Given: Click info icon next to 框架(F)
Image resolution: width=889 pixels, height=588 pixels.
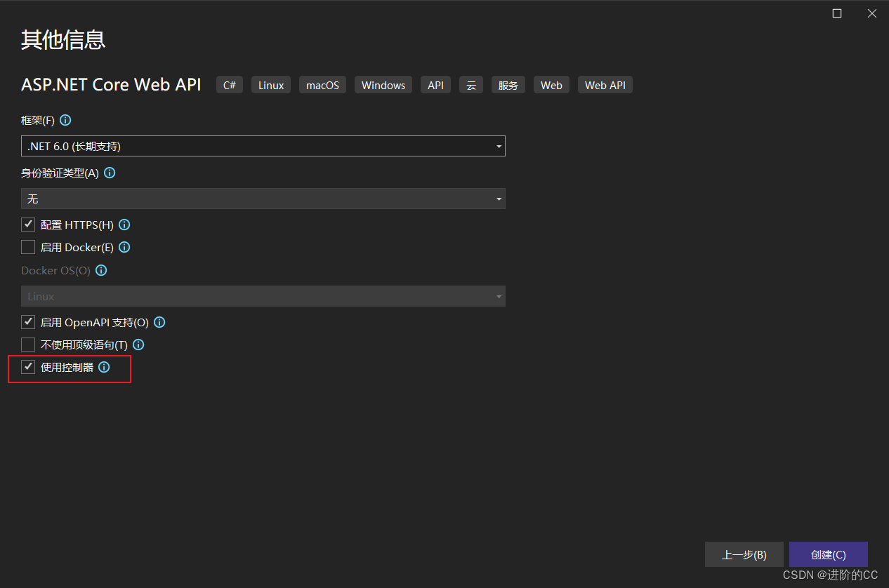Looking at the screenshot, I should [x=65, y=120].
